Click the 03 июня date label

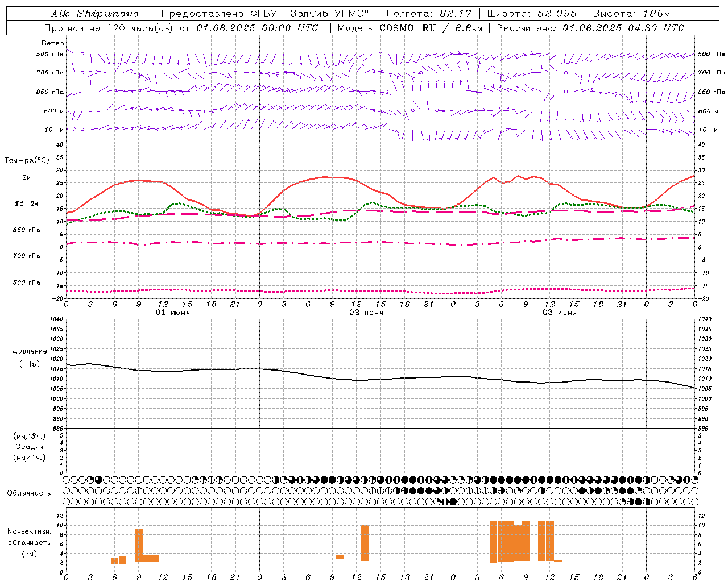coord(560,313)
